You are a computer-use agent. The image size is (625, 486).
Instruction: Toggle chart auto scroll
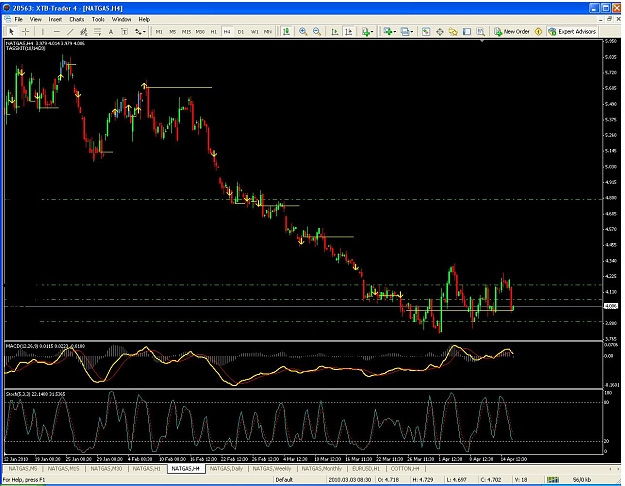tap(335, 31)
